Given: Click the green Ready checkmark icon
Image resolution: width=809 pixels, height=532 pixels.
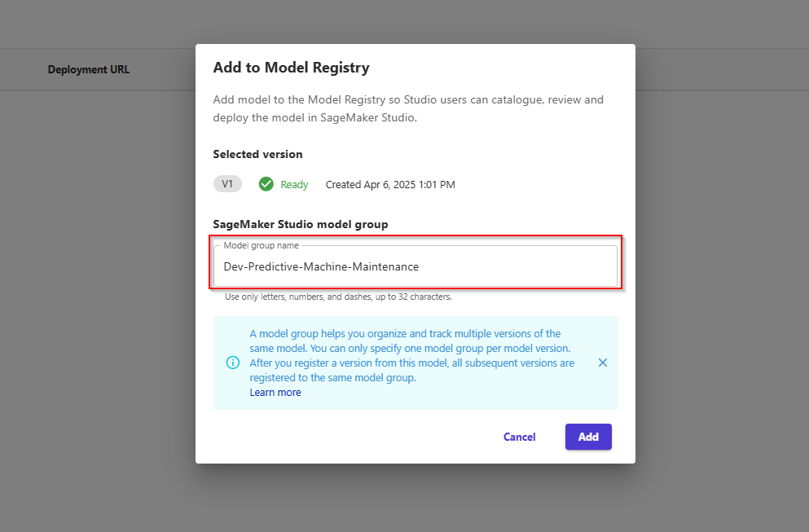Looking at the screenshot, I should click(266, 184).
